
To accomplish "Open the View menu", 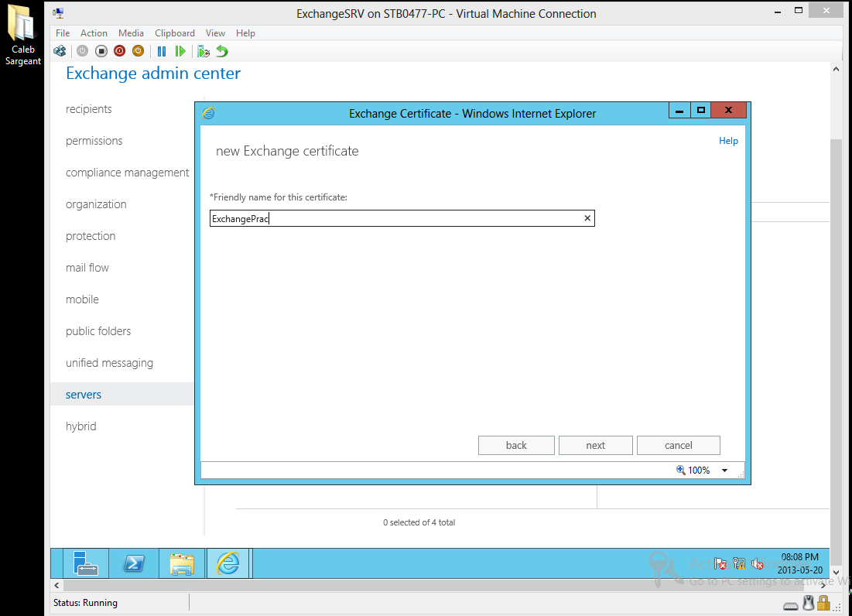I will coord(215,33).
